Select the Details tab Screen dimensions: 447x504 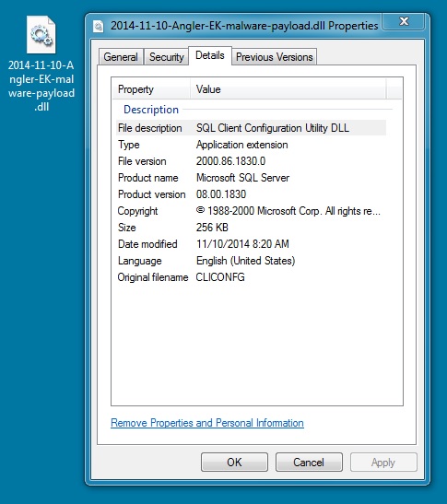[x=209, y=55]
